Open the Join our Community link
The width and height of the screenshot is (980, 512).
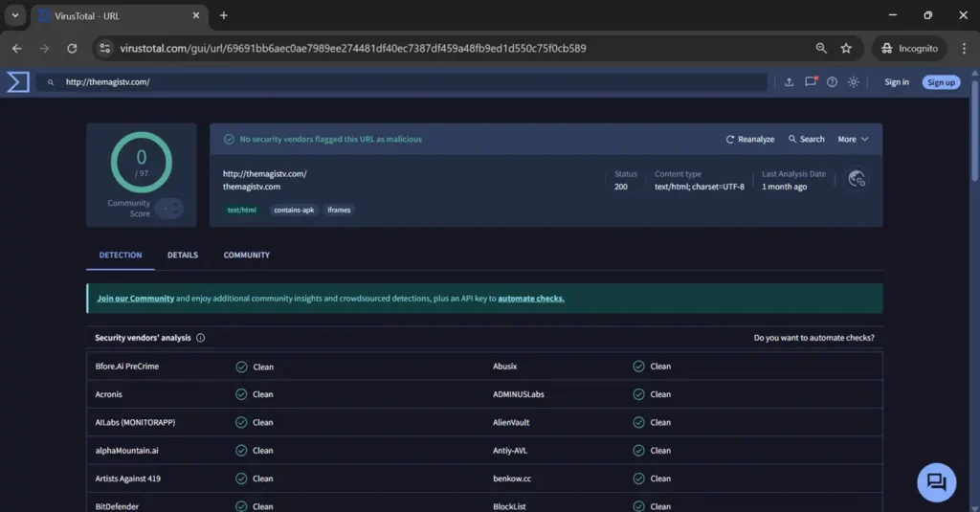click(x=136, y=299)
